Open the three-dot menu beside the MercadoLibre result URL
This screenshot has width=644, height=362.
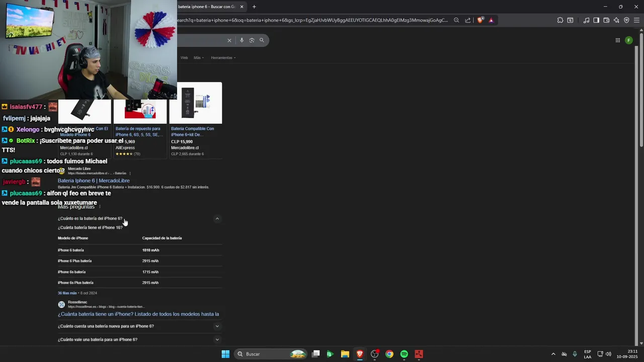pyautogui.click(x=130, y=173)
